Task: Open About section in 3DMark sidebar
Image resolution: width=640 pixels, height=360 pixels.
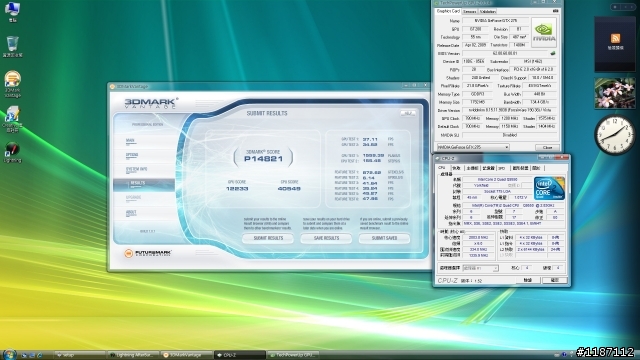Action: 144,213
